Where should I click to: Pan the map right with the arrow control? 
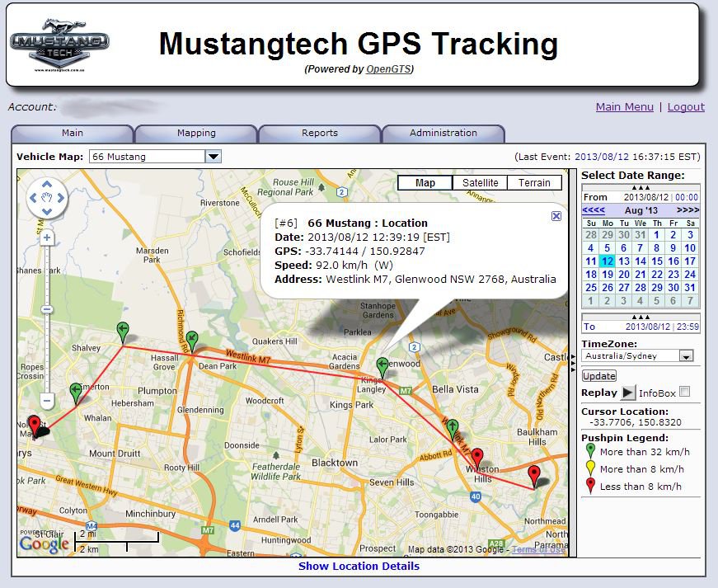[61, 198]
